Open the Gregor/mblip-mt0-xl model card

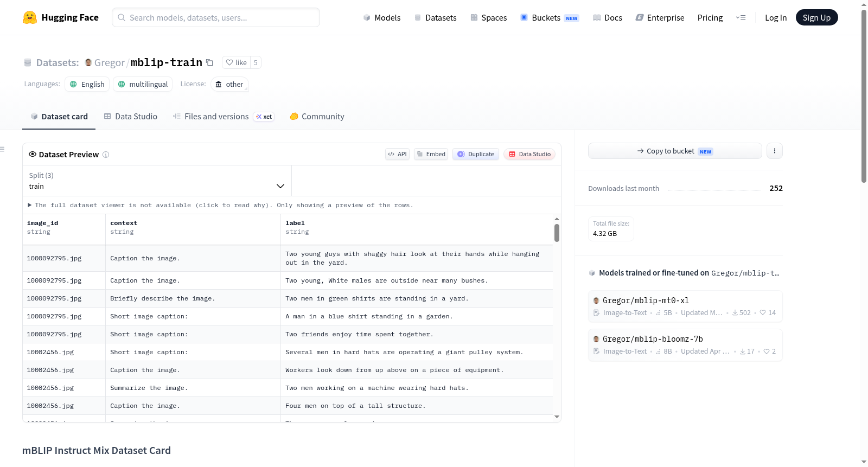tap(685, 306)
